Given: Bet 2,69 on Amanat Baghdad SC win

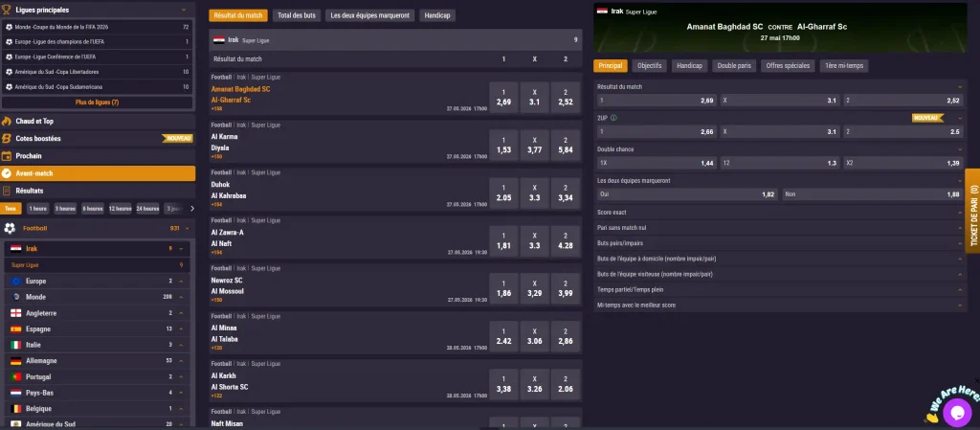Looking at the screenshot, I should 503,98.
